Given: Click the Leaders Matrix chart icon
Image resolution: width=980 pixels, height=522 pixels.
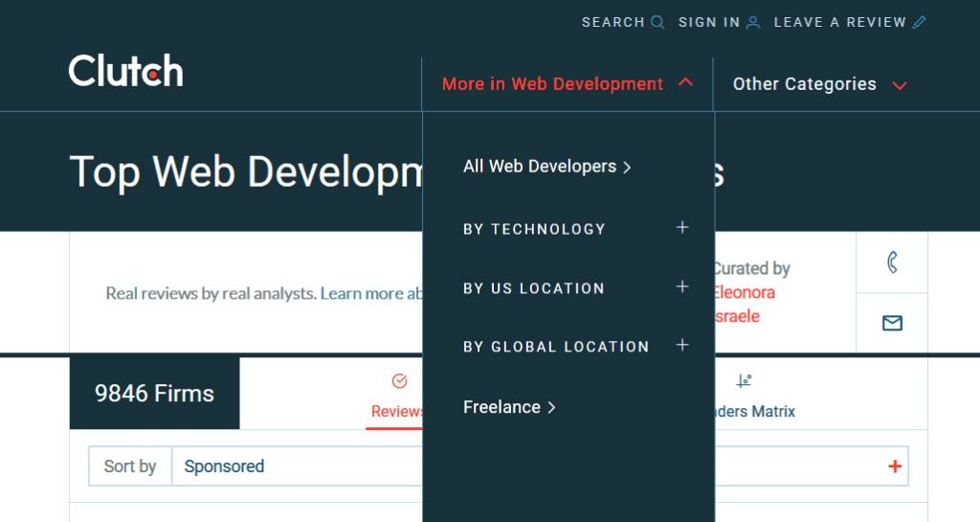Looking at the screenshot, I should click(744, 380).
